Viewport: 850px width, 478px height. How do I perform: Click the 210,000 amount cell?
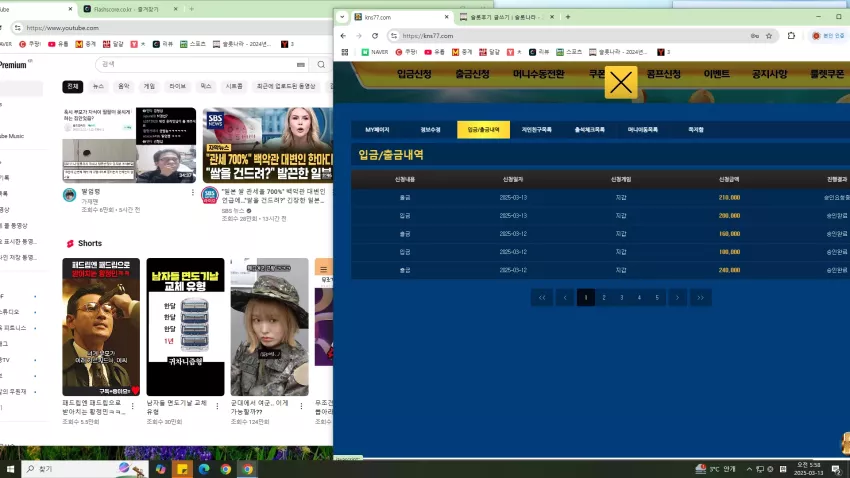coord(729,198)
